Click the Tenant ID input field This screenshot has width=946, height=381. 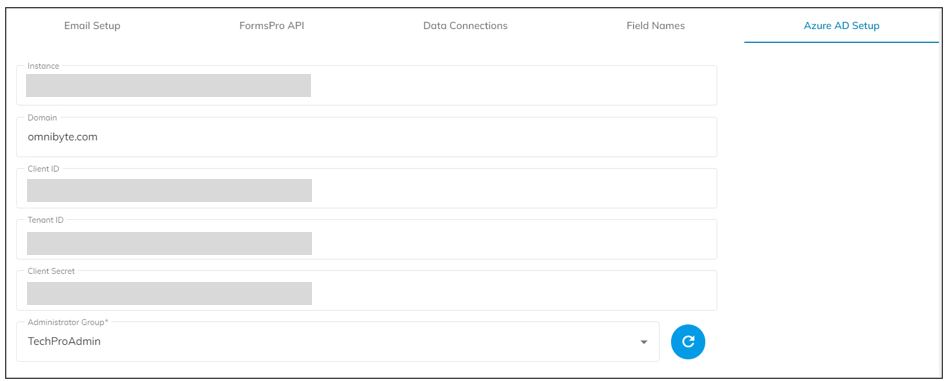[x=367, y=240]
